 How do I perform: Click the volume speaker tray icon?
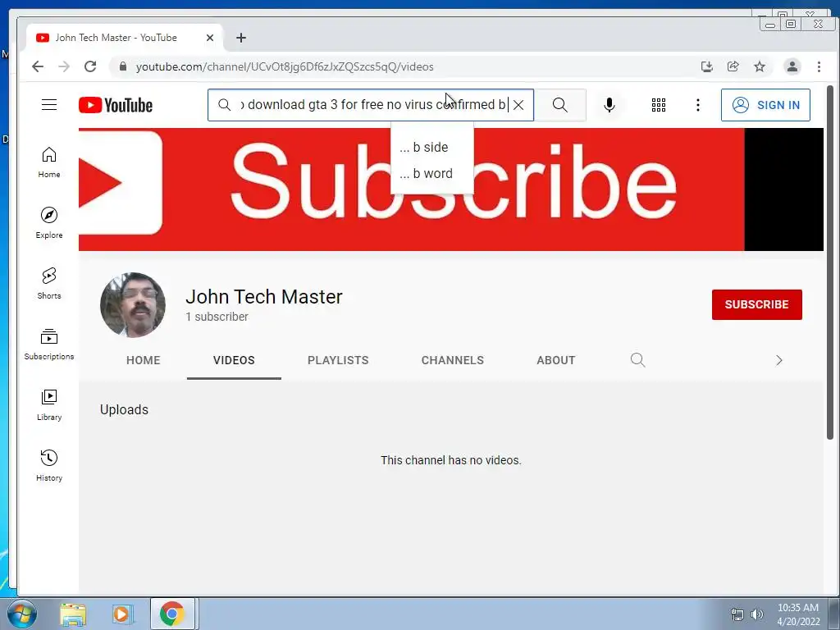pyautogui.click(x=757, y=614)
